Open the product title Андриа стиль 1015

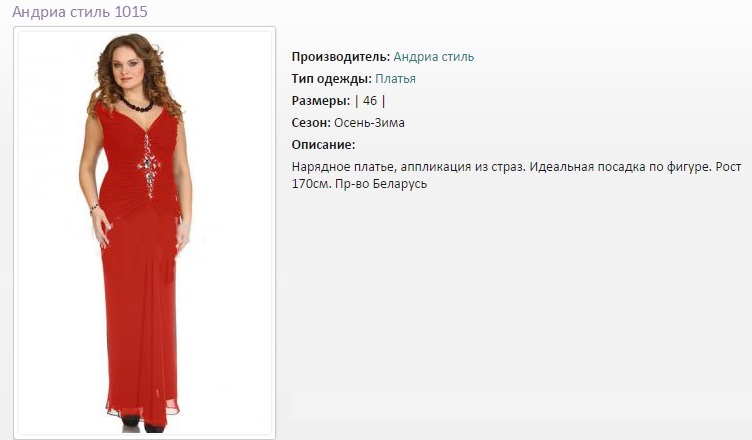pos(80,12)
